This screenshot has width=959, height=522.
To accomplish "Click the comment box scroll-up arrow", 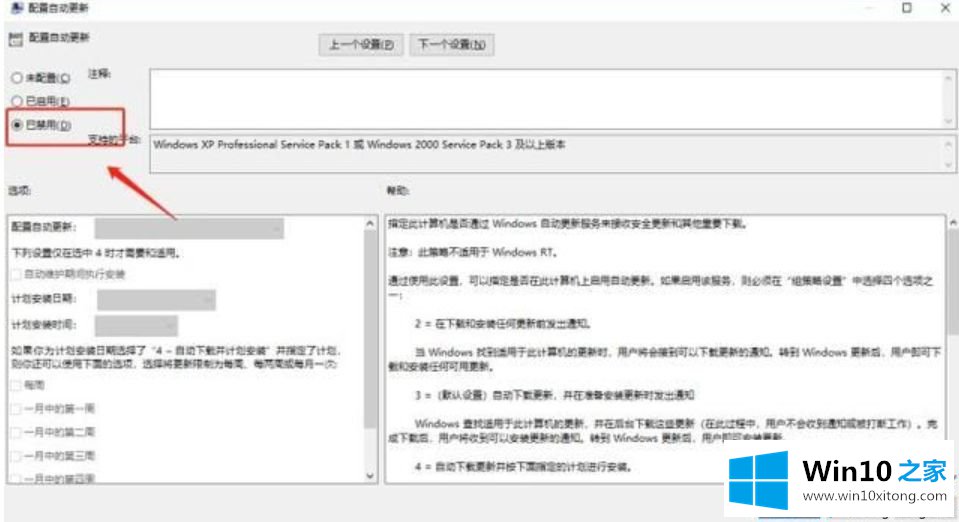I will coord(949,76).
